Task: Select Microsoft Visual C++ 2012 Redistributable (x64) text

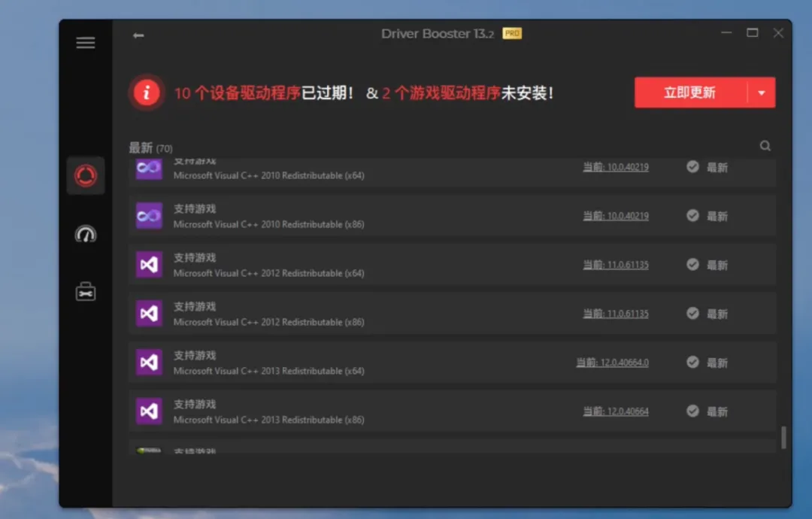Action: point(268,273)
